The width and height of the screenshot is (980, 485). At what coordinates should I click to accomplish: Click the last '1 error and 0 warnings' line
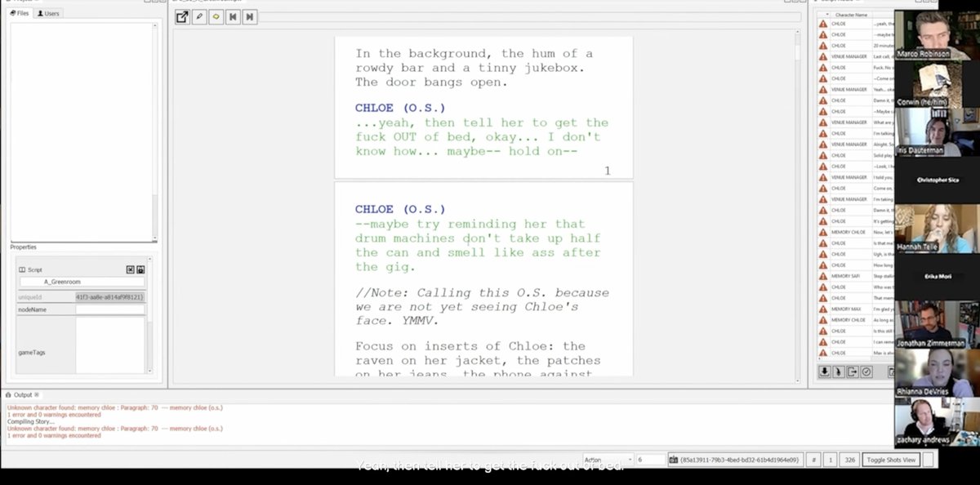54,436
